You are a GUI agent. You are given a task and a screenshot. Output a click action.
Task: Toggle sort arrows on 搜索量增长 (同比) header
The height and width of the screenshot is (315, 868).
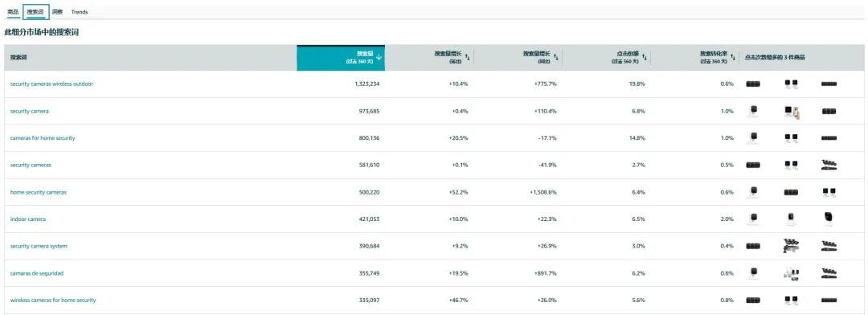pos(556,56)
